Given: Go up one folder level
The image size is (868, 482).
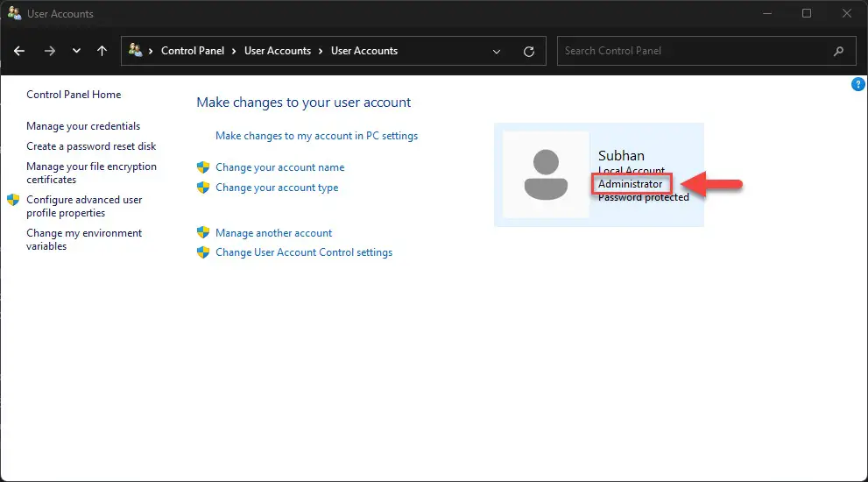Looking at the screenshot, I should tap(102, 51).
